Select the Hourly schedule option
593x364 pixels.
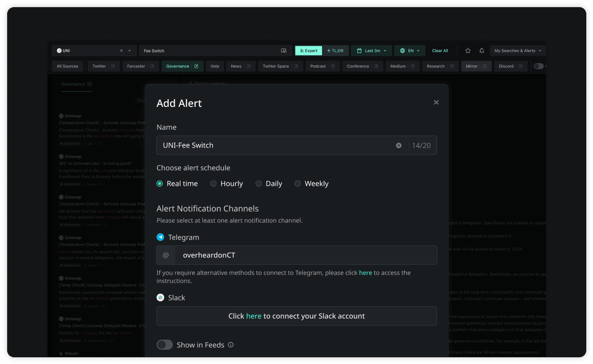coord(227,183)
